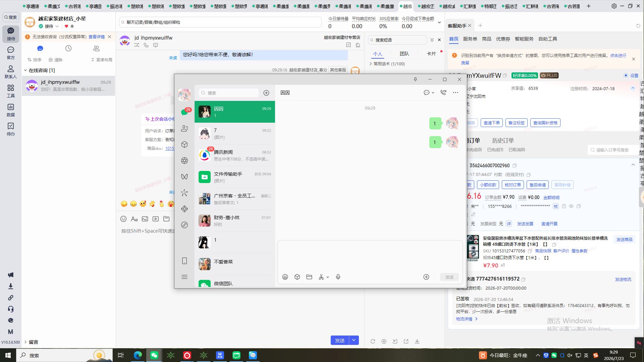Open emoji picker in WeChat input toolbar
The image size is (644, 362).
coord(285,277)
